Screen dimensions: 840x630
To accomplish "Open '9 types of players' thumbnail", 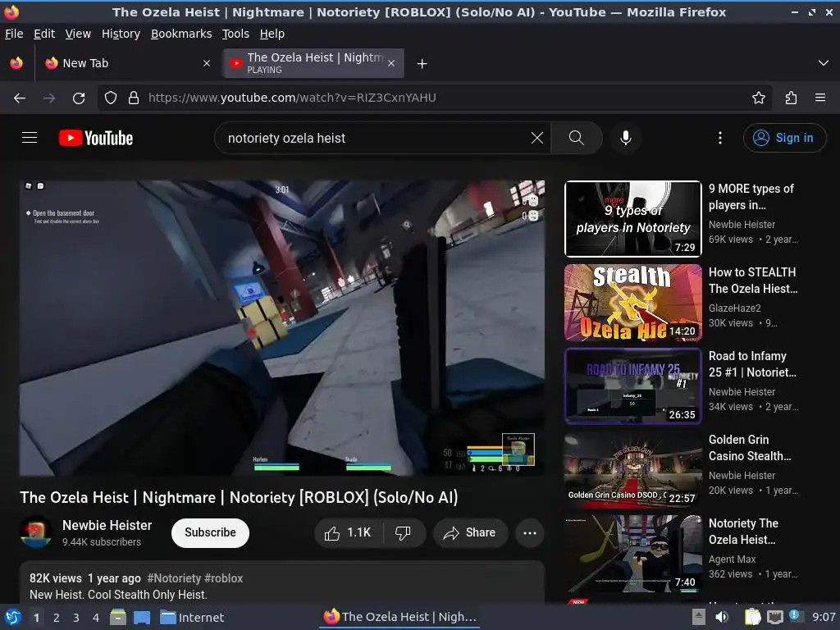I will [632, 218].
